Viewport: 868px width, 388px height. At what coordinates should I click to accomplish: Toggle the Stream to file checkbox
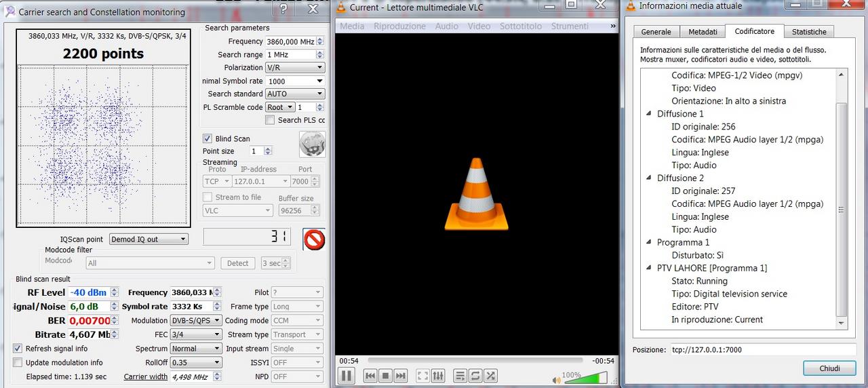(208, 197)
